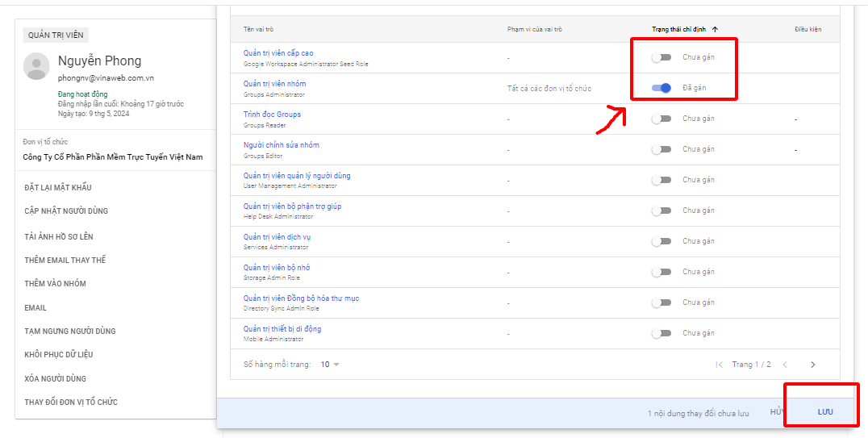Viewport: 868px width, 438px height.
Task: Click the user avatar profile icon
Action: click(x=36, y=66)
